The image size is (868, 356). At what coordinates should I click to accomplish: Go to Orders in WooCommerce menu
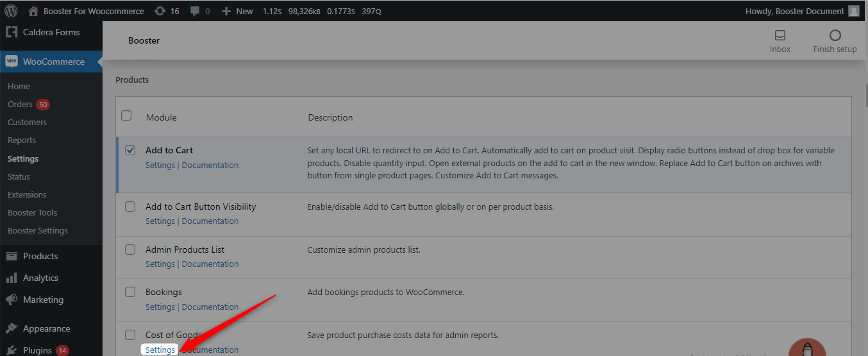point(20,104)
